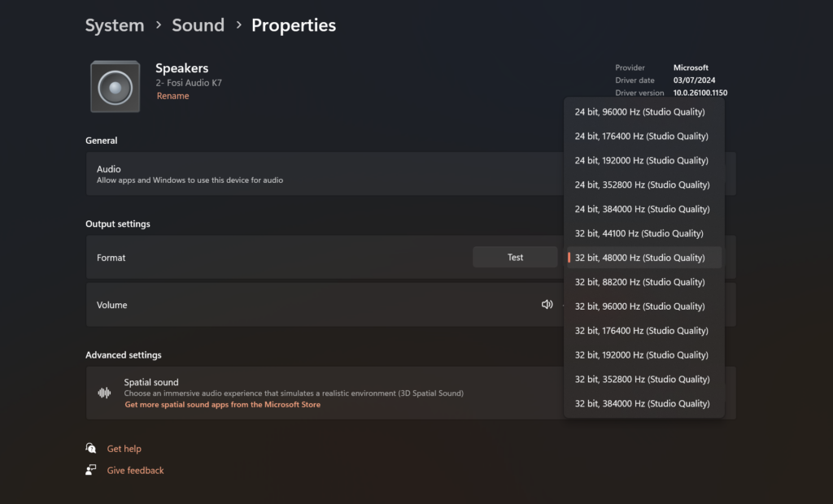Choose 32 bit, 384000 Hz option
Image resolution: width=833 pixels, height=504 pixels.
click(641, 403)
